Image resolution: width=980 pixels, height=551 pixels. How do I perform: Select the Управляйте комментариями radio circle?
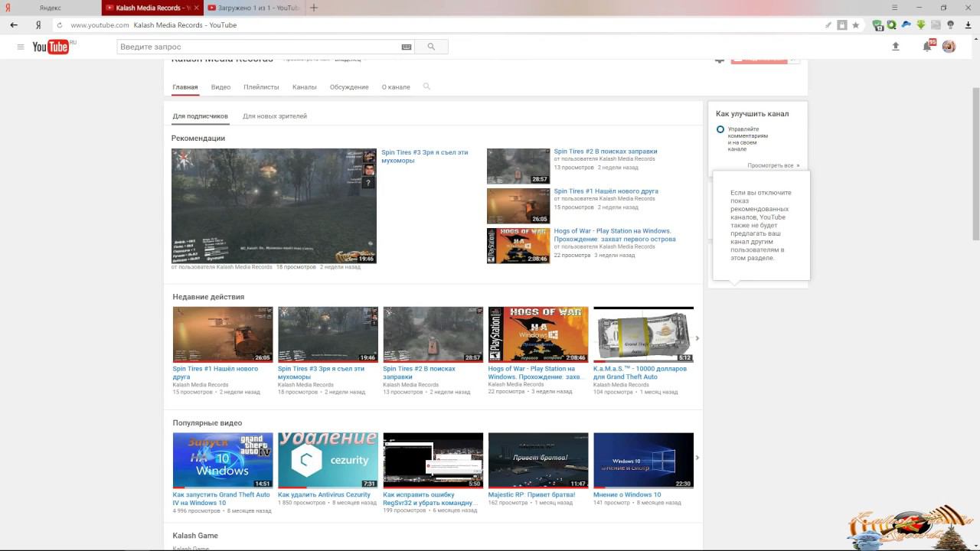720,129
